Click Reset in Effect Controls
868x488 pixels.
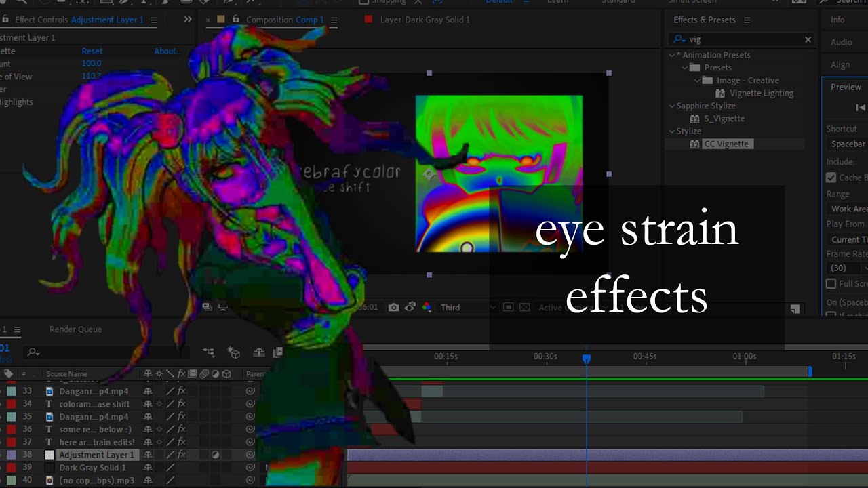[x=92, y=52]
